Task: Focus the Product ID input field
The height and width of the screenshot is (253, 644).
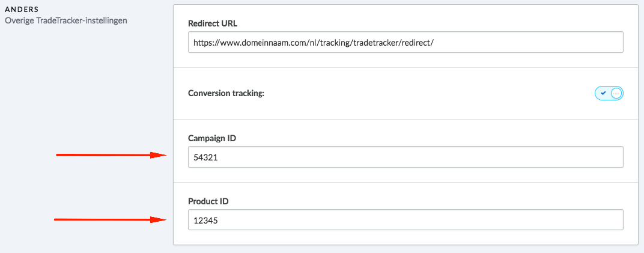Action: [x=406, y=220]
